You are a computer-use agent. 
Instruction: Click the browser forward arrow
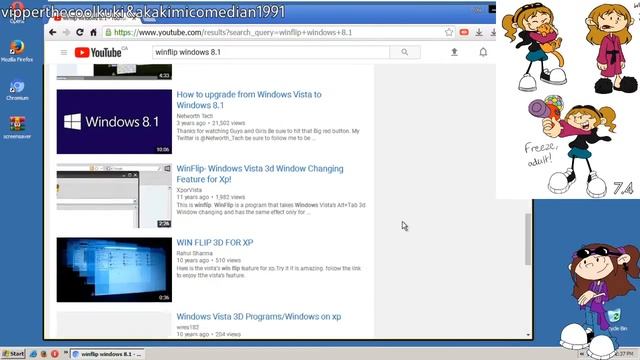(x=67, y=32)
